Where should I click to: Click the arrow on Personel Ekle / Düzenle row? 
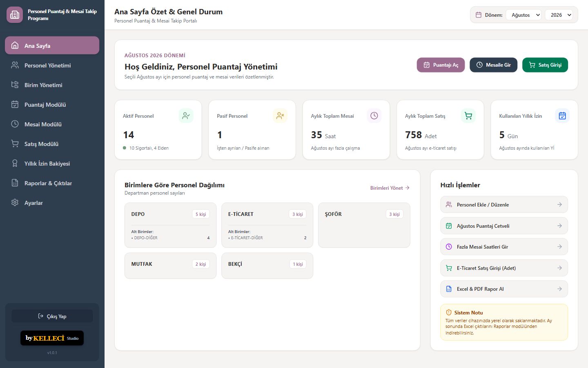click(559, 204)
